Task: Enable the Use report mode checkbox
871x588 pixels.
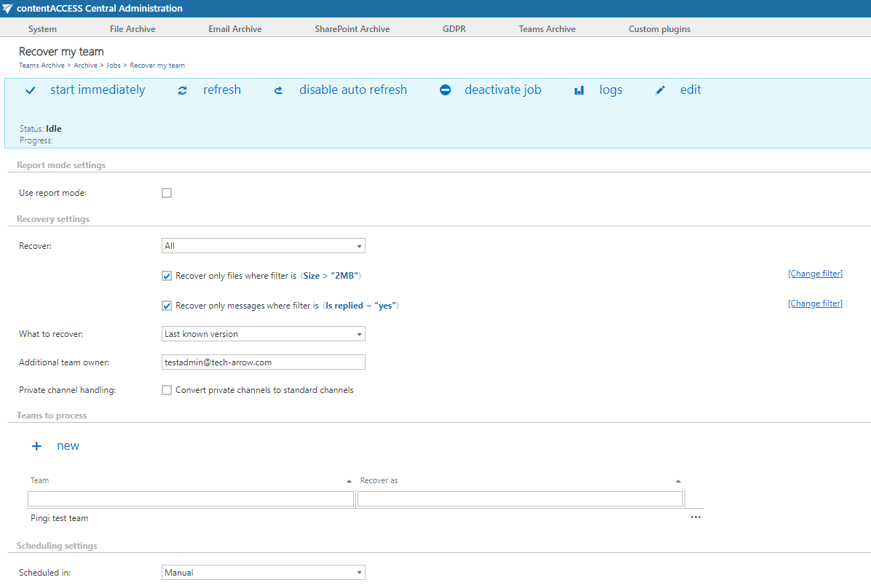Action: pyautogui.click(x=167, y=193)
